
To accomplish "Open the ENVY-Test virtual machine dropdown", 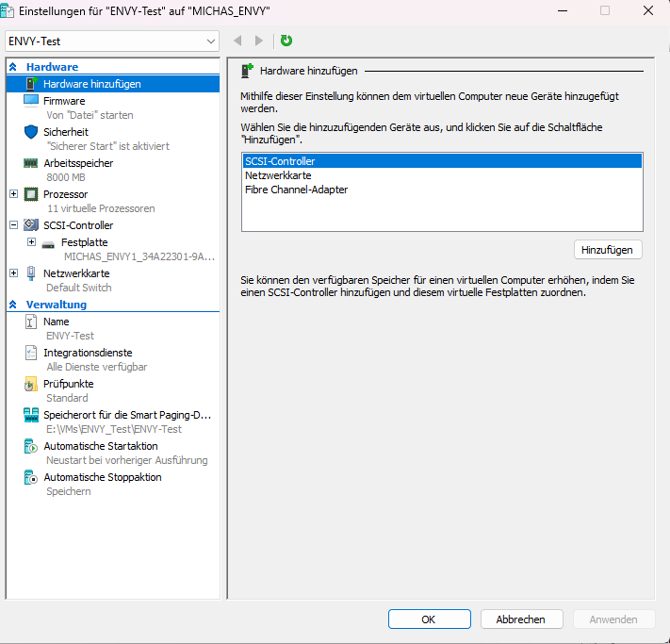I will pos(112,41).
